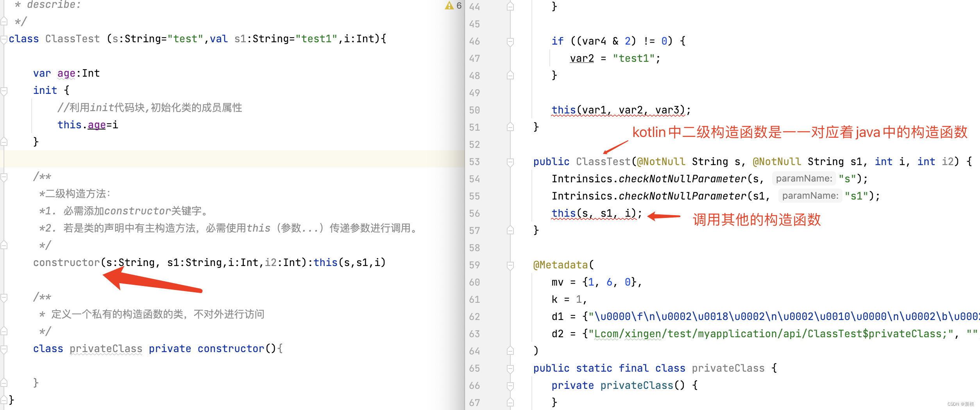The image size is (980, 410).
Task: Toggle fold end marker at line 48
Action: point(510,75)
